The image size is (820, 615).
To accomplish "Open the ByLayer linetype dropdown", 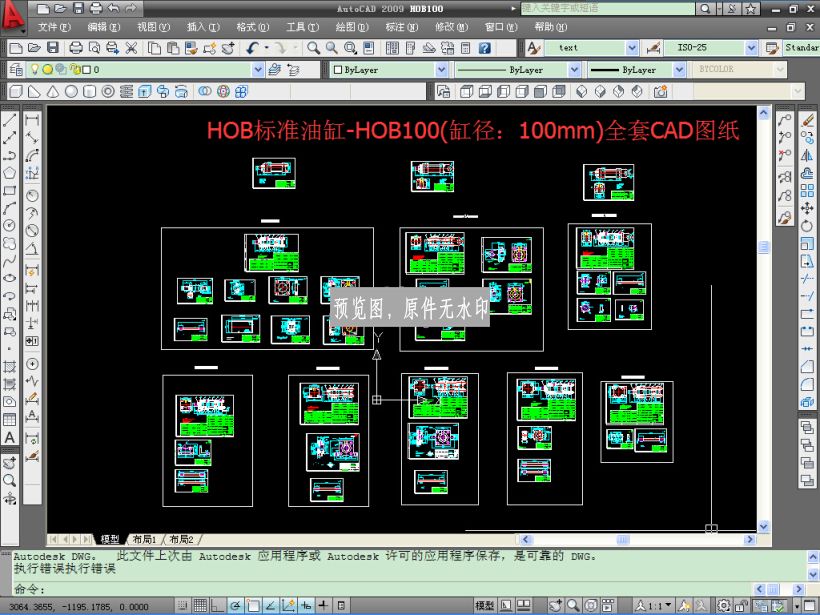I will [574, 70].
